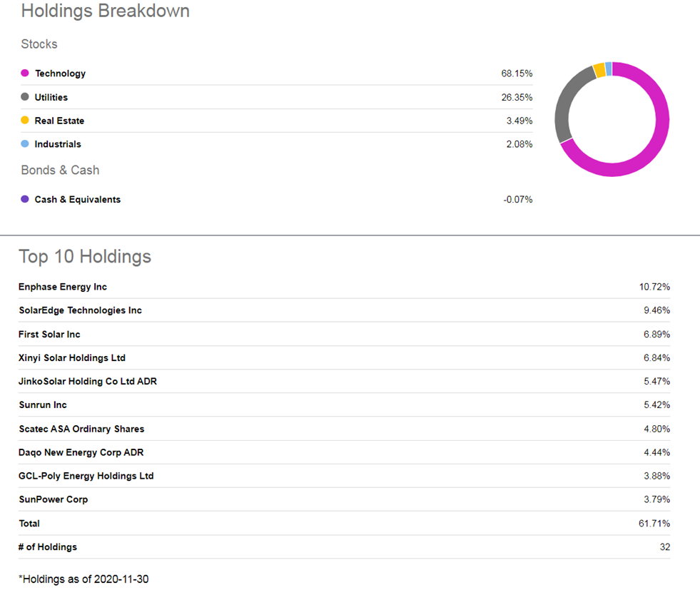Viewport: 700px width, 590px height.
Task: Click the purple Cash & Equivalents dot
Action: click(x=25, y=200)
